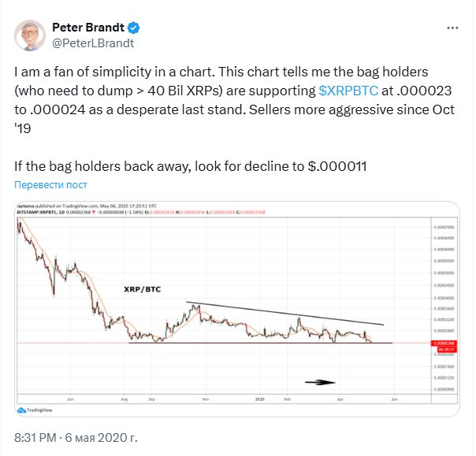476x456 pixels.
Task: Click the 2020 marker on time axis
Action: pyautogui.click(x=260, y=399)
